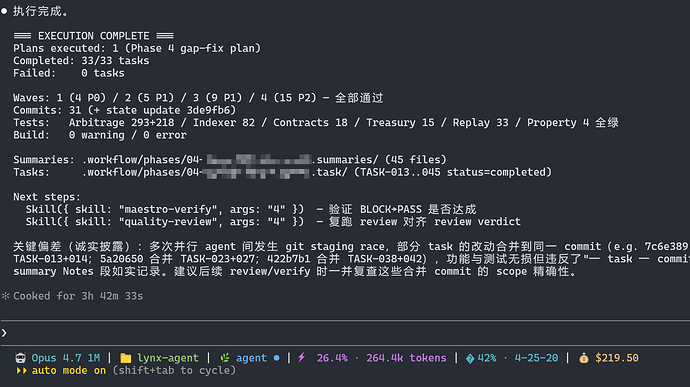Click the Tasks 'TASK-013..045 status=completed' text
Screen dimensions: 690x387
[453, 172]
